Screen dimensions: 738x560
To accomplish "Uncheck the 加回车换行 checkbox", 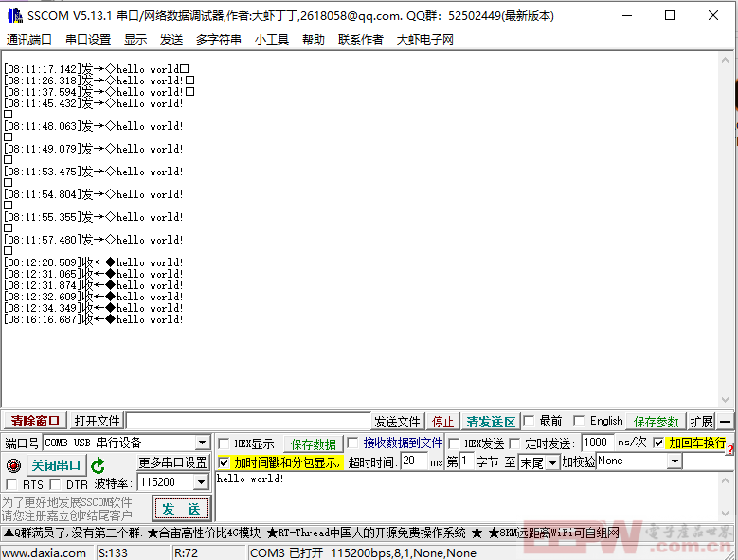I will pos(658,443).
